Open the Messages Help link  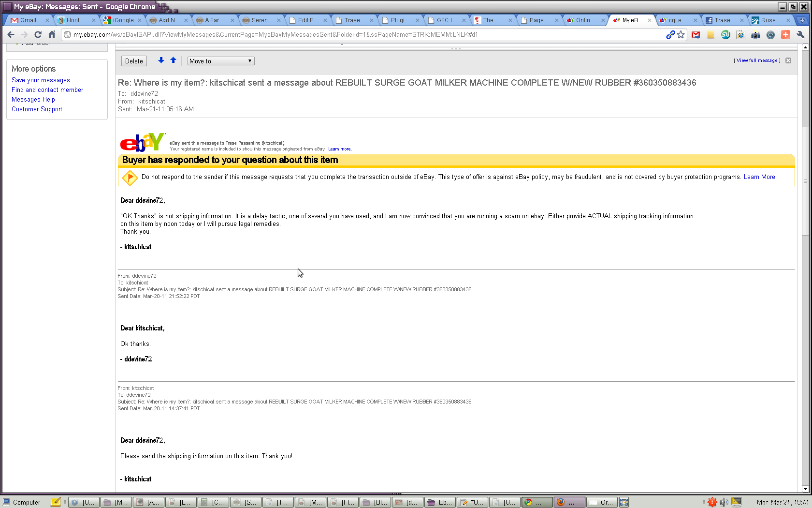click(33, 100)
